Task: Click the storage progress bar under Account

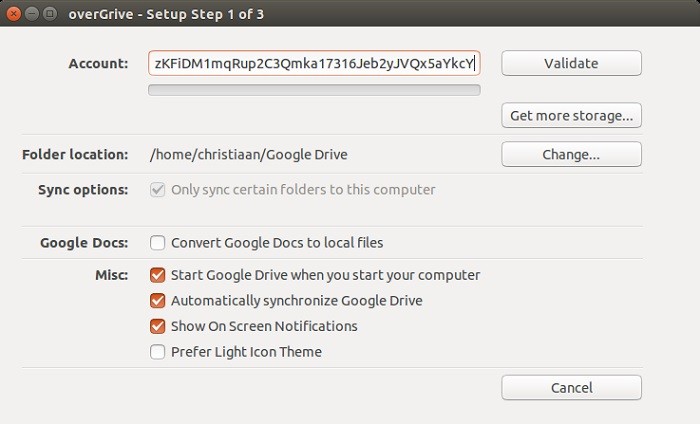Action: tap(314, 90)
